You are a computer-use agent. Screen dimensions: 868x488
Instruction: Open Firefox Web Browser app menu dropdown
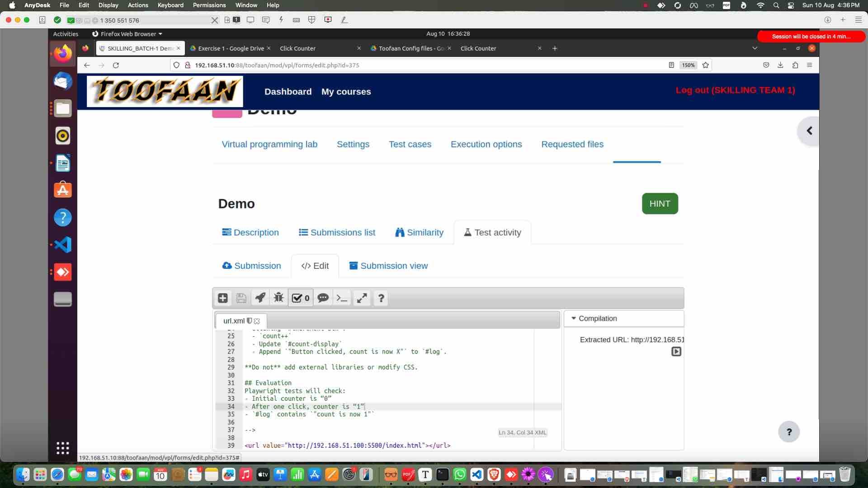coord(127,34)
